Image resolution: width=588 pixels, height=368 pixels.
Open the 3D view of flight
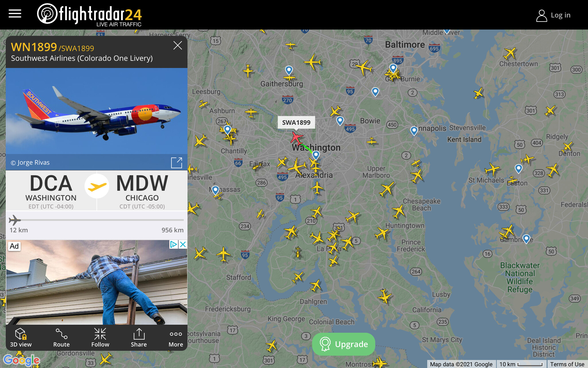(x=21, y=338)
